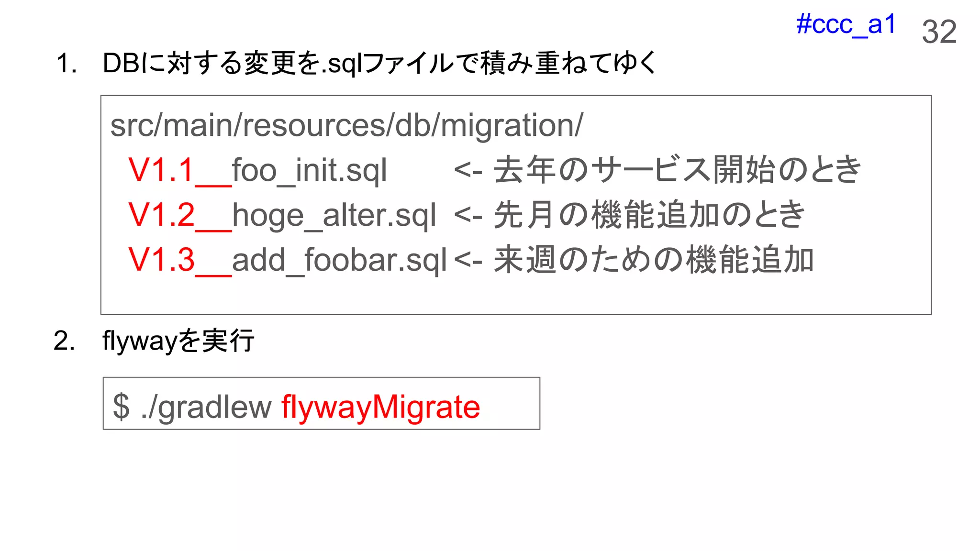This screenshot has width=980, height=551.
Task: Click the command text './gradlew'
Action: [207, 408]
